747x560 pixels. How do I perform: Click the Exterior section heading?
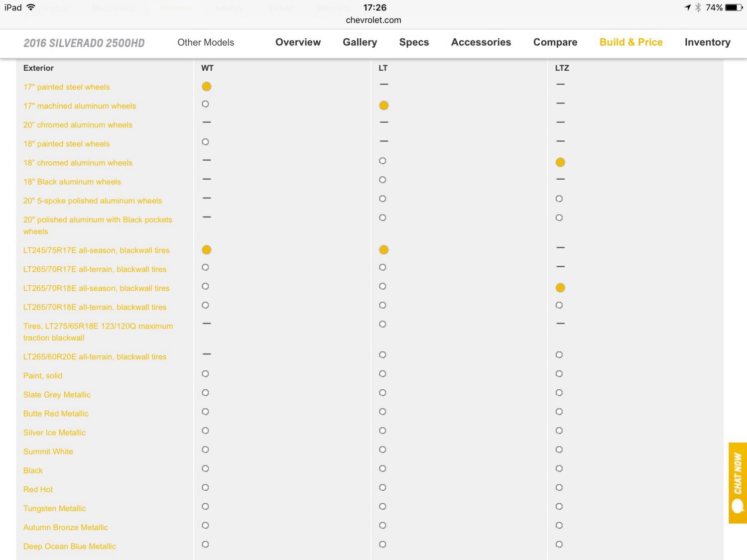pyautogui.click(x=38, y=68)
